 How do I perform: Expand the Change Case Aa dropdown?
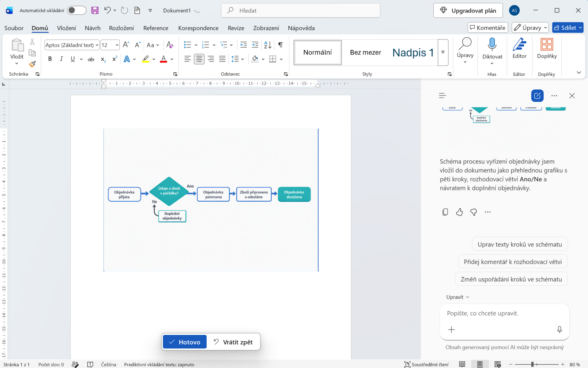point(158,45)
